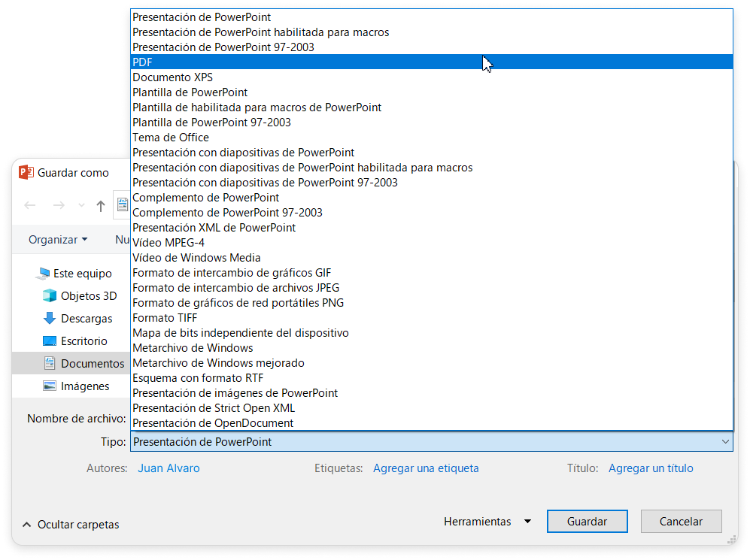Collapse the Tipo dropdown combo box

point(724,442)
